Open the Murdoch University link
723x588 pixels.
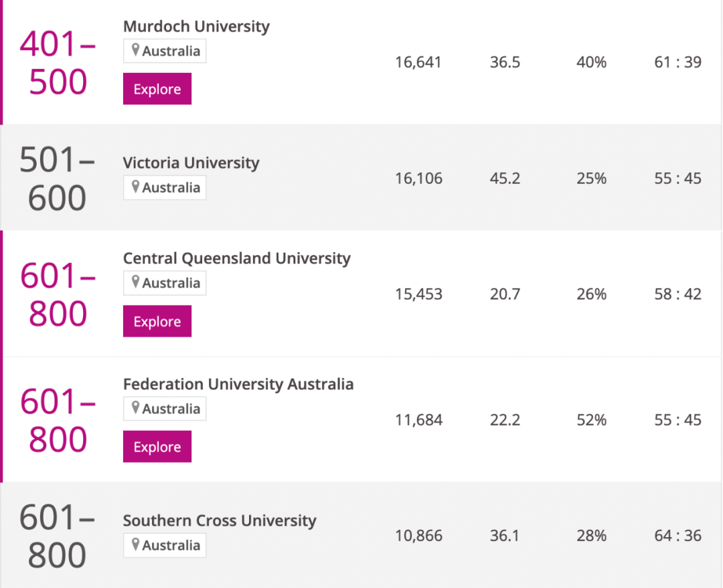(x=196, y=27)
